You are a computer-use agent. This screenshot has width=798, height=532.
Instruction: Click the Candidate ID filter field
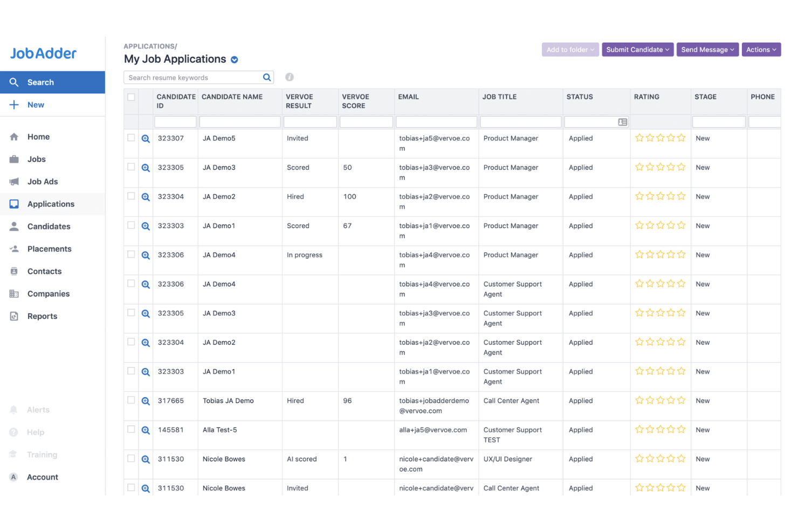(x=175, y=122)
